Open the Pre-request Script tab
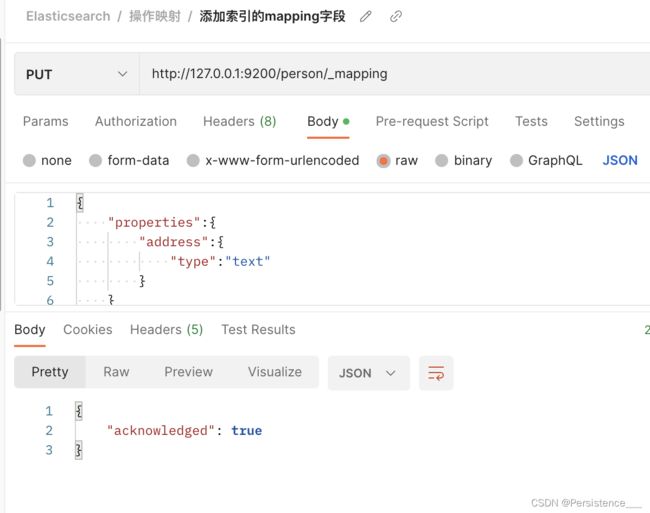The width and height of the screenshot is (650, 513). [432, 121]
